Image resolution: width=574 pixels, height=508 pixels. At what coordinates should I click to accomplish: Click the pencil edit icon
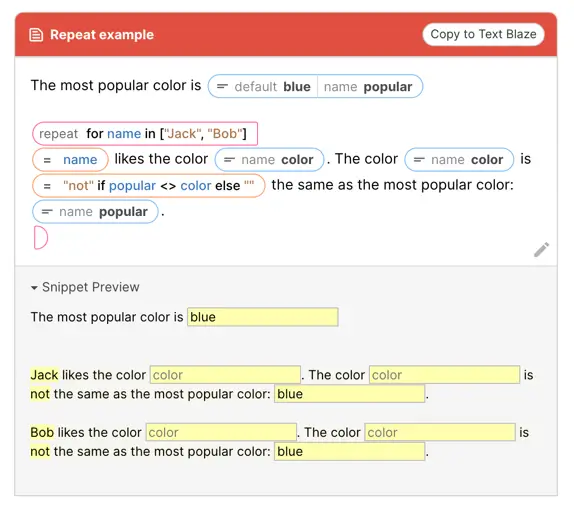pos(541,250)
